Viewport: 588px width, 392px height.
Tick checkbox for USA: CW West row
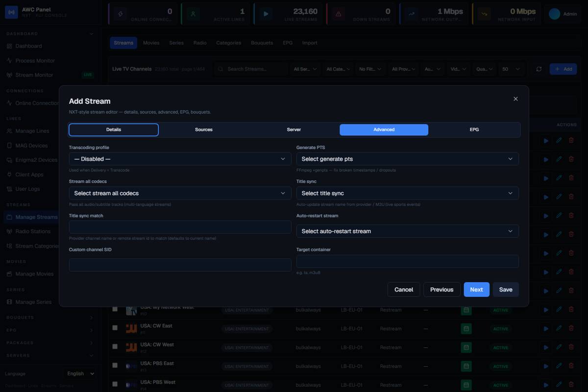[115, 346]
